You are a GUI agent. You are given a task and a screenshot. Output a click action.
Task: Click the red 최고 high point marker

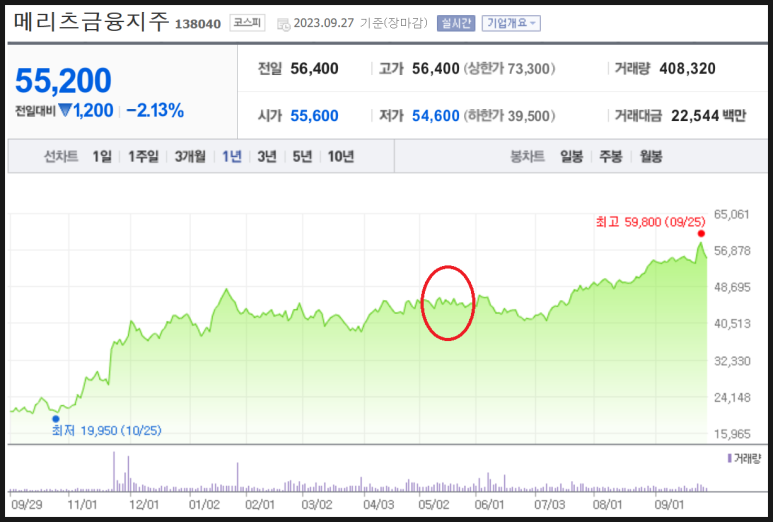701,234
